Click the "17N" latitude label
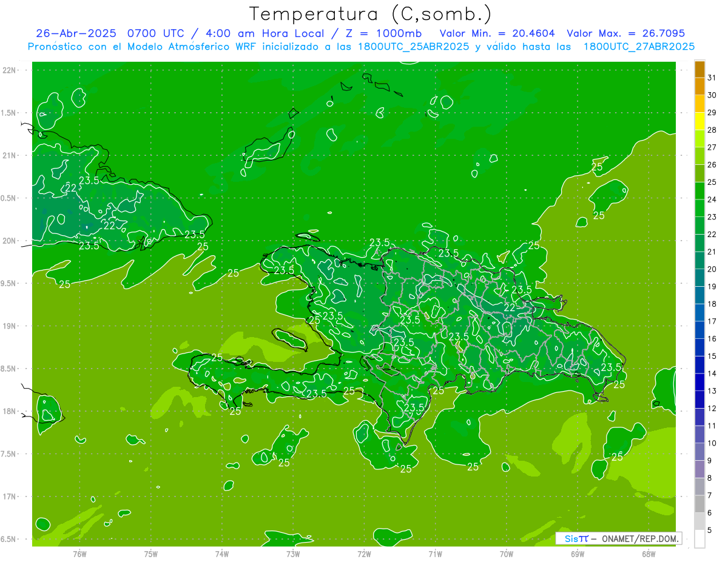Screen dimensions: 728x562 [10, 497]
